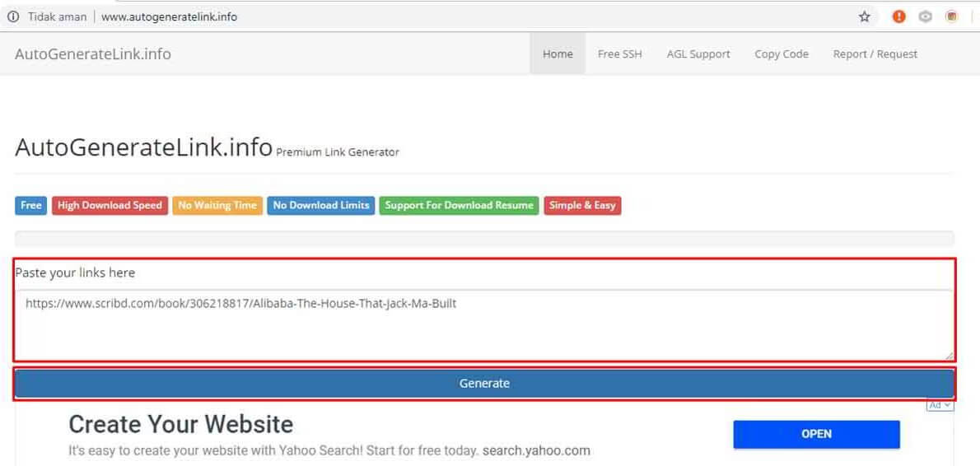Screen dimensions: 980x466
Task: Click the empty gray progress bar
Action: (x=484, y=239)
